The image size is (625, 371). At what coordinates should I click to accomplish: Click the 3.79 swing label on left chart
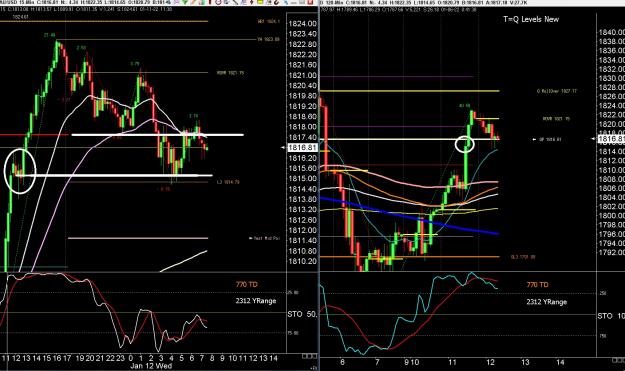tap(135, 63)
